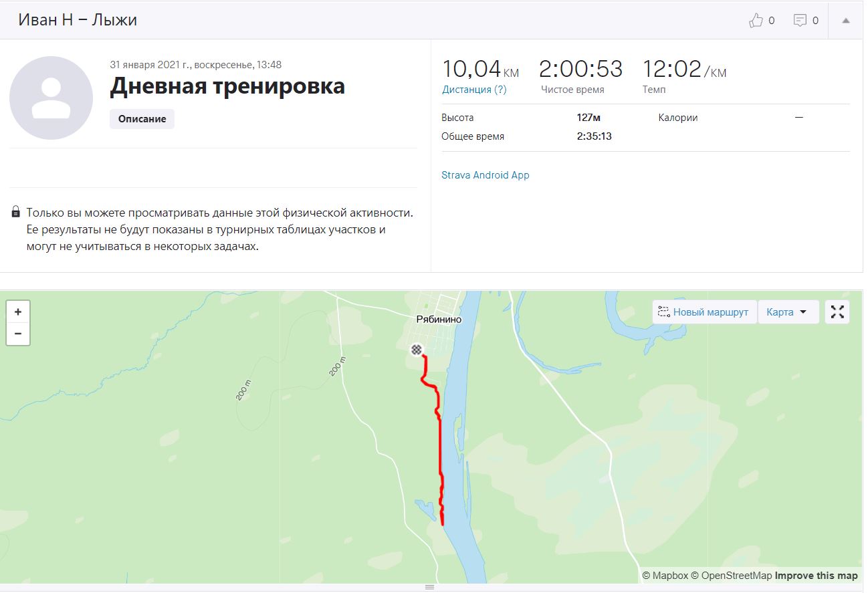Open the Карта map style dropdown
This screenshot has height=593, width=868.
pyautogui.click(x=788, y=312)
